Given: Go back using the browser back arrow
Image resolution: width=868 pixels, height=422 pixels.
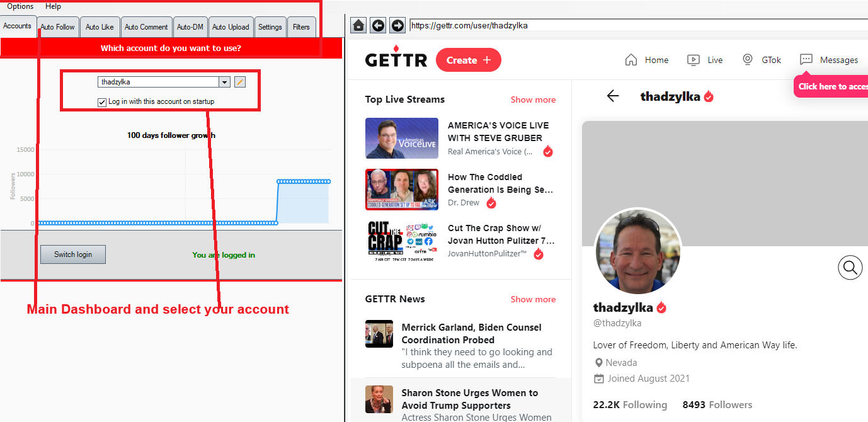Looking at the screenshot, I should (378, 25).
